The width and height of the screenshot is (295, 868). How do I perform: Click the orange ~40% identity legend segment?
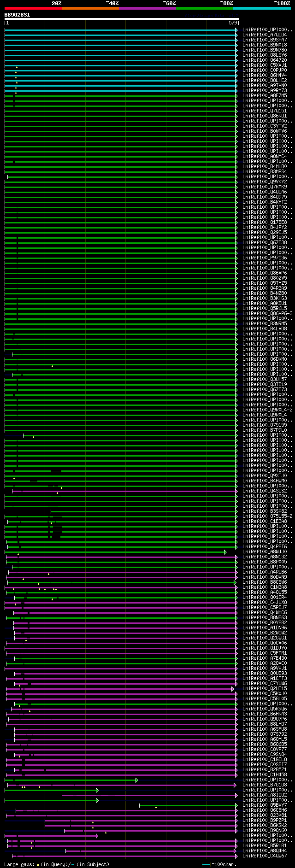(90, 8)
